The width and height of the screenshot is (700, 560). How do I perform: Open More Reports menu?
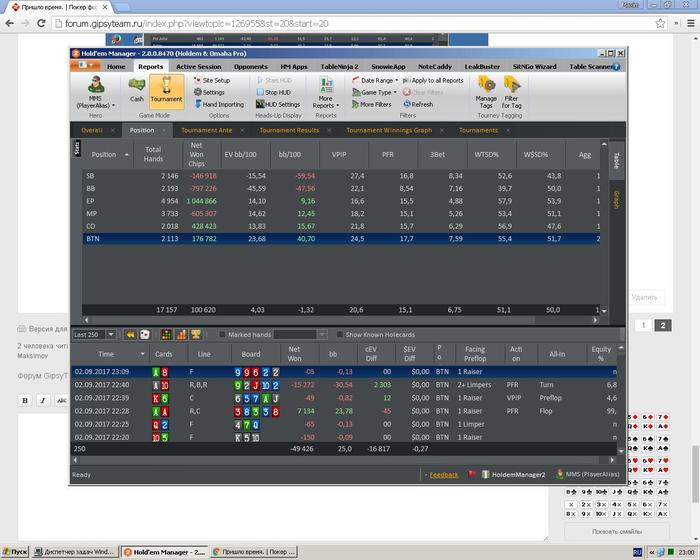pos(326,93)
